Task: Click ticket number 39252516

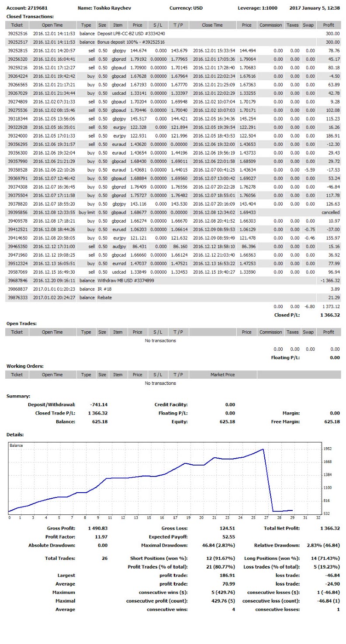Action: [17, 34]
